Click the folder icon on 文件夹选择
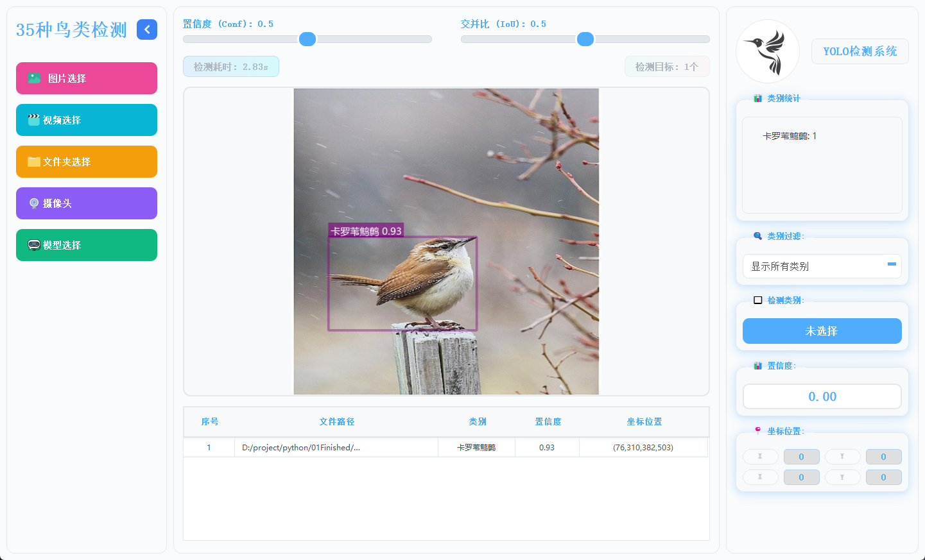The image size is (925, 560). (34, 162)
